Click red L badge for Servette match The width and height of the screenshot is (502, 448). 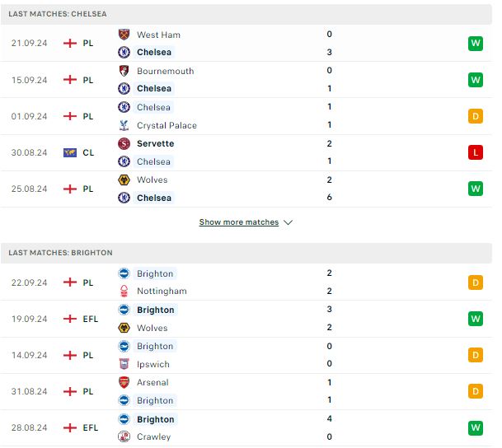476,152
